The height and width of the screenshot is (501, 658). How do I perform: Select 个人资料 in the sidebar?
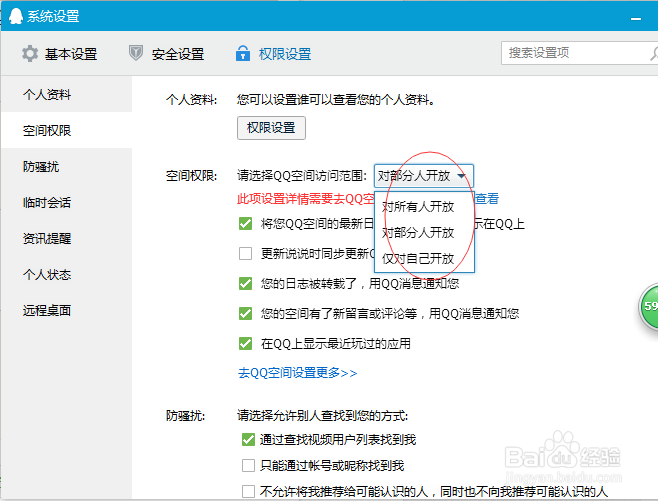66,94
